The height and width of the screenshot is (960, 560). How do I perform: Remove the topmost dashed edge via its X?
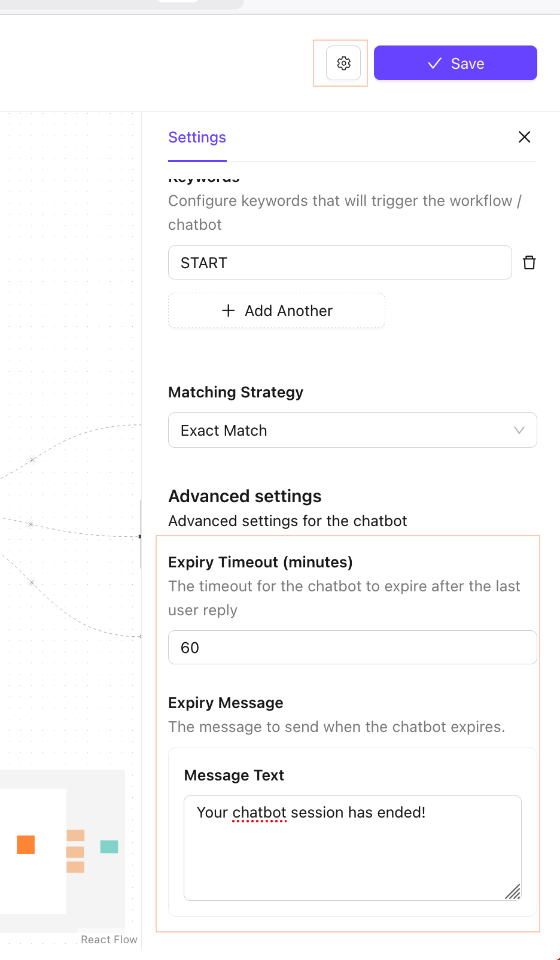pyautogui.click(x=32, y=460)
